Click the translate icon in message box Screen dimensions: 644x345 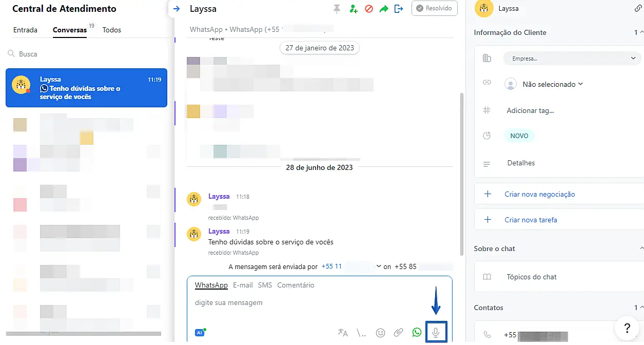point(343,333)
